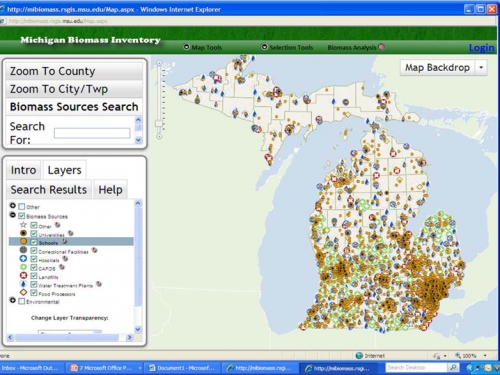500x375 pixels.
Task: Click the Search Desktop magnifier button
Action: tap(453, 368)
